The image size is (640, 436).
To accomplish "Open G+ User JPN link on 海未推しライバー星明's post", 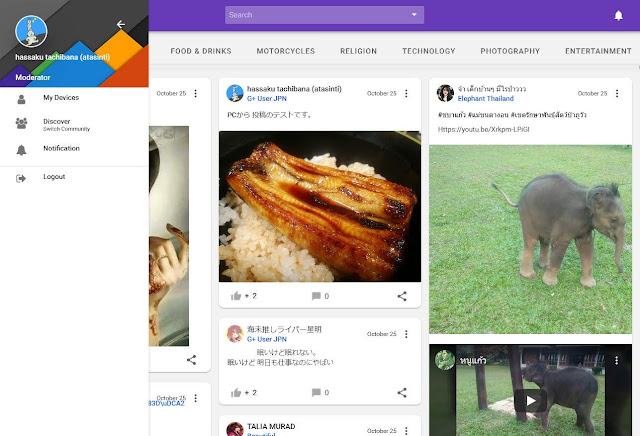I will click(267, 339).
